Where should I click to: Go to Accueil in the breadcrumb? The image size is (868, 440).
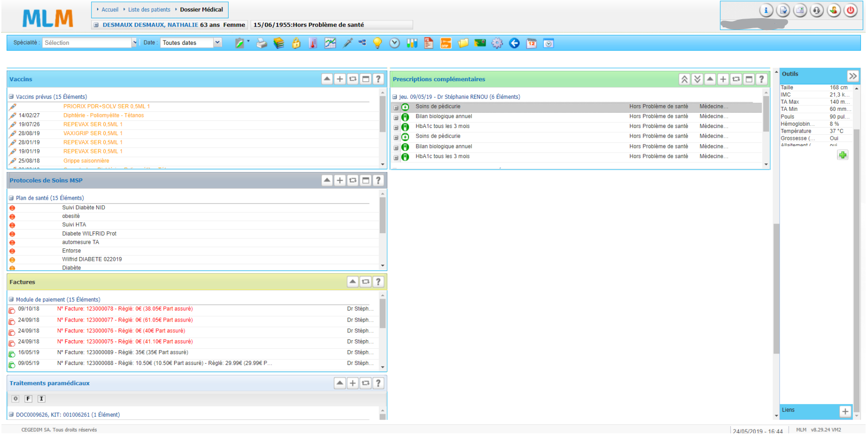tap(110, 10)
